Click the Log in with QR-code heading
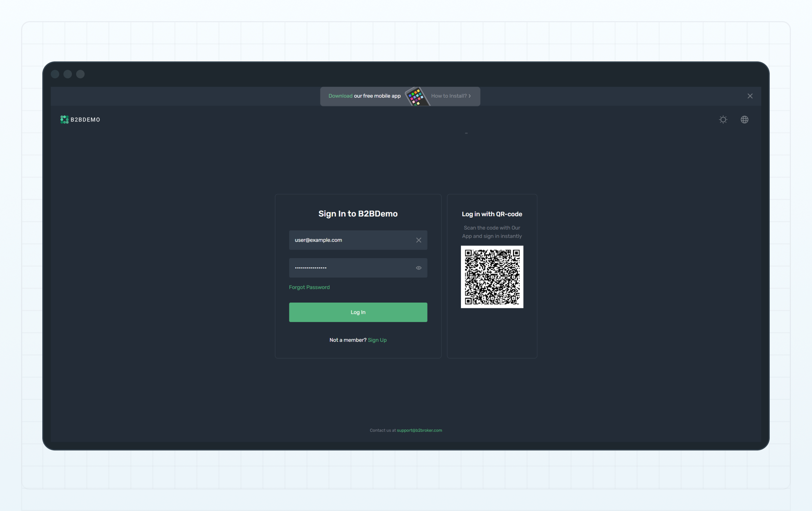 [492, 214]
